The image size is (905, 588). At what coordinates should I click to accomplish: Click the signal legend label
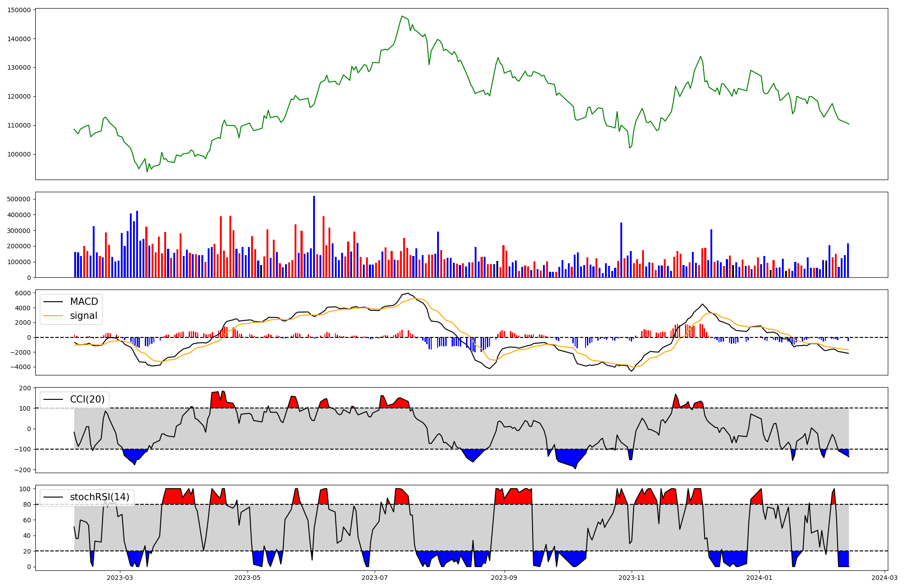tap(84, 316)
